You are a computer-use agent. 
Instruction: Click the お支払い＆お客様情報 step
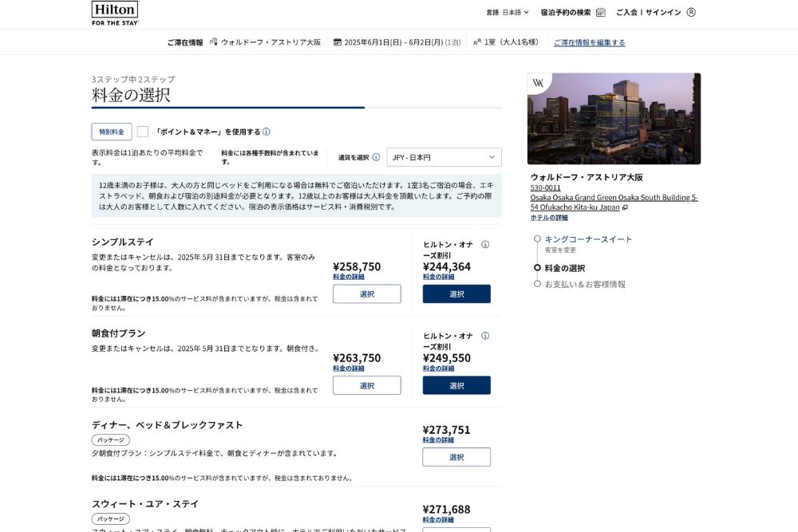point(585,284)
